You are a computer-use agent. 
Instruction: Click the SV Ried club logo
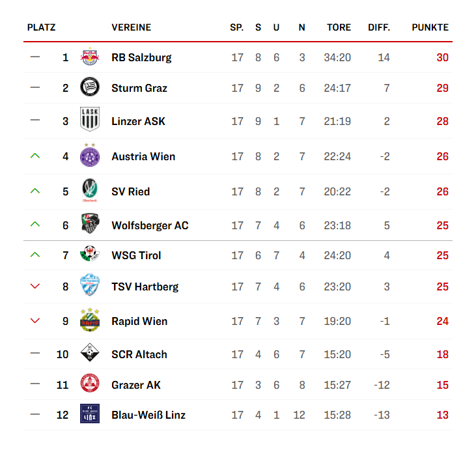(x=89, y=191)
